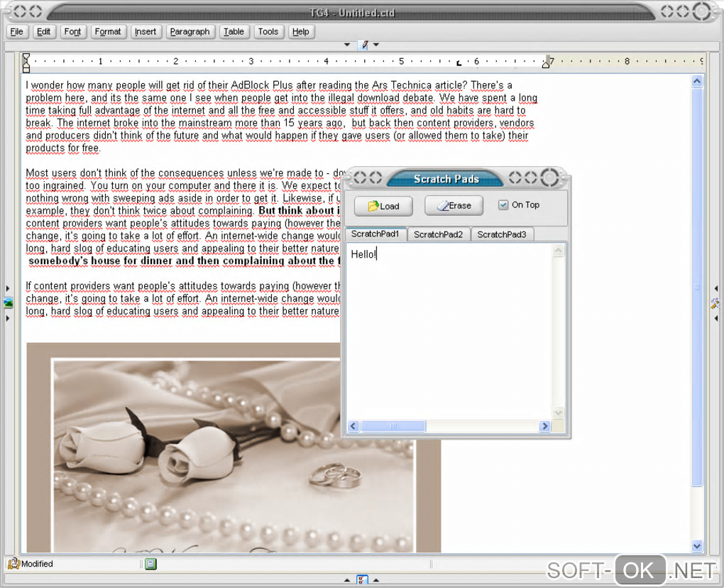This screenshot has width=724, height=588.
Task: Switch to the ScratchPad3 tab
Action: tap(502, 234)
